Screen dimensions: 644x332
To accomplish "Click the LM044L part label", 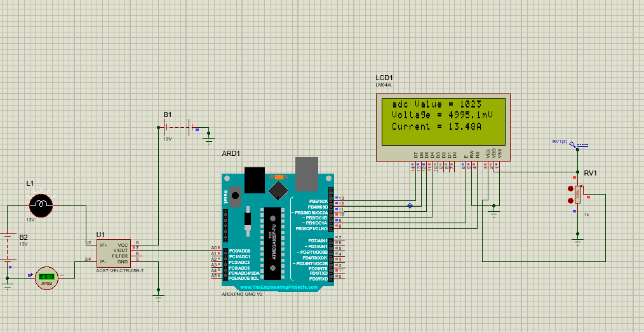I will click(x=383, y=85).
